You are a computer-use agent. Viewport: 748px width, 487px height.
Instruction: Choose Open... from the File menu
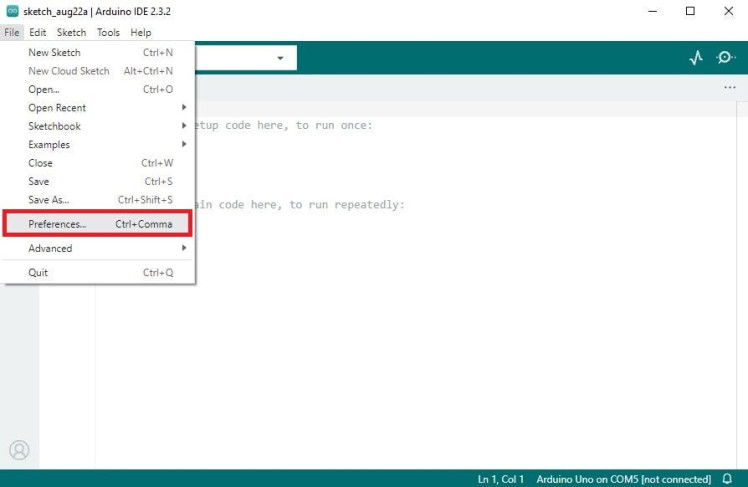(99, 89)
